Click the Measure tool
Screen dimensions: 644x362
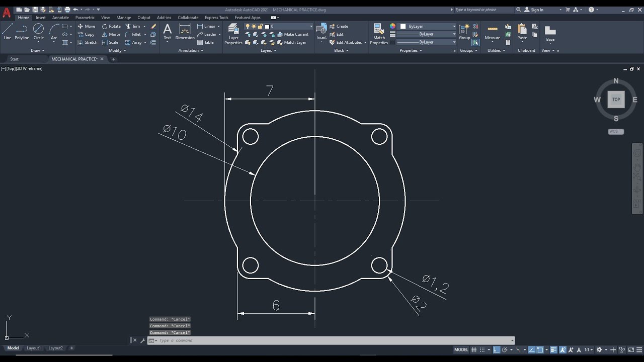coord(493,31)
